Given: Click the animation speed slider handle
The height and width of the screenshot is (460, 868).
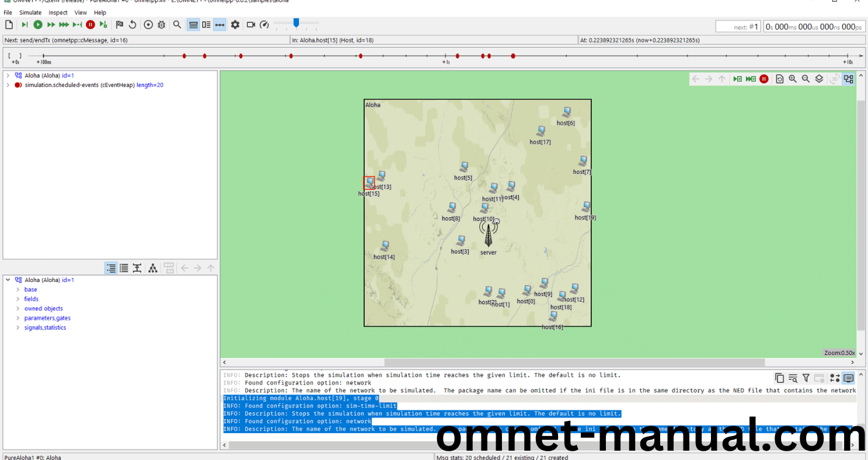Looking at the screenshot, I should [x=296, y=23].
